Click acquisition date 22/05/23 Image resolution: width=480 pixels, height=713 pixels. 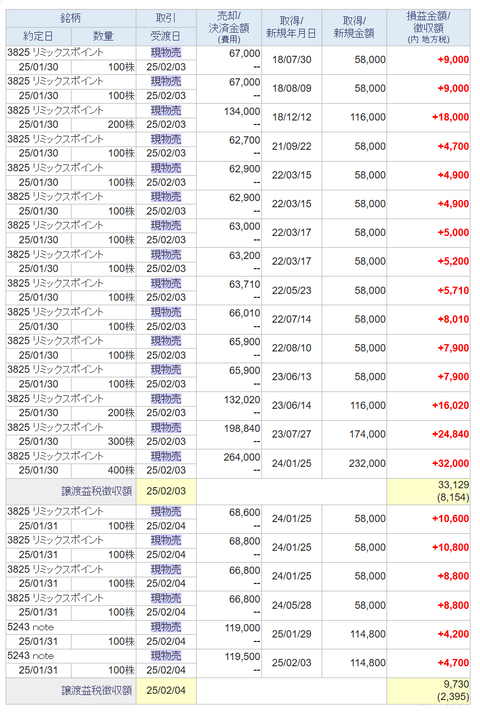(291, 290)
